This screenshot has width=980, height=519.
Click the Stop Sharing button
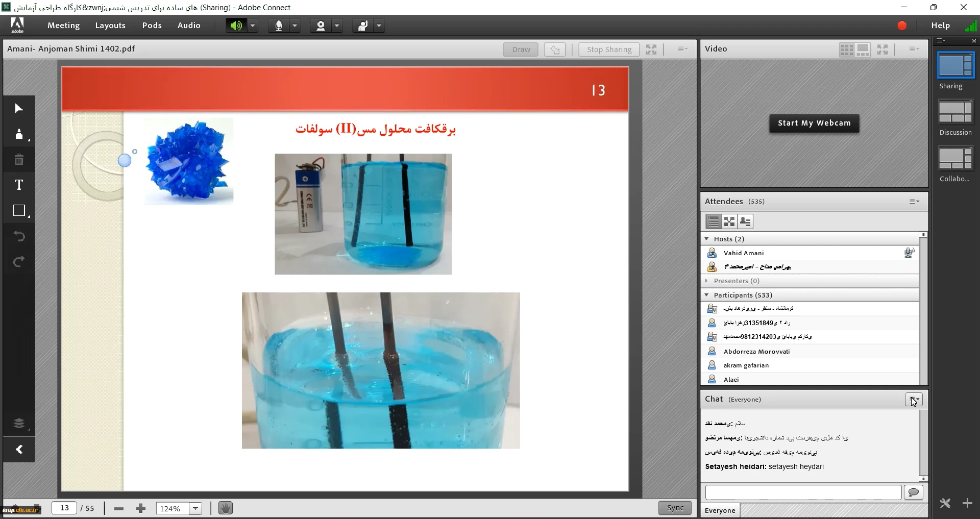(609, 50)
